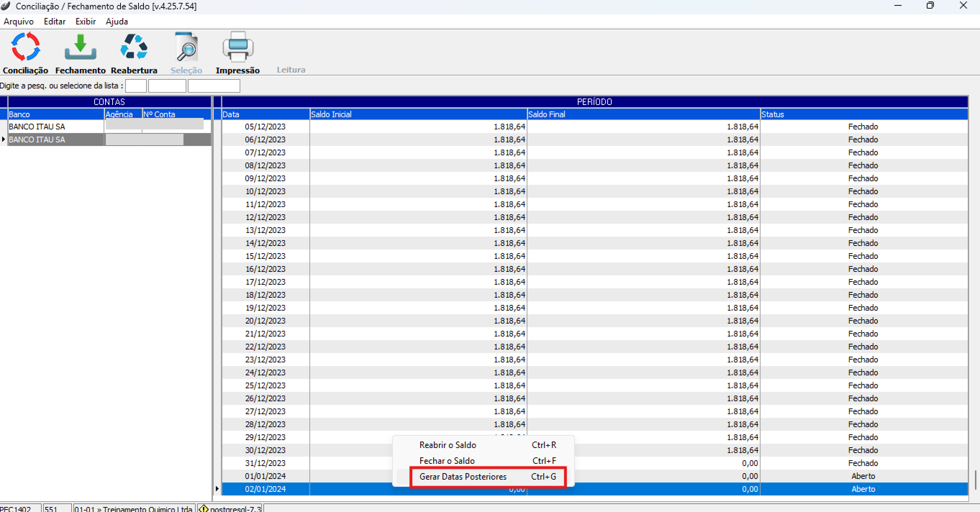980x512 pixels.
Task: Open the Exibir menu
Action: [x=85, y=22]
